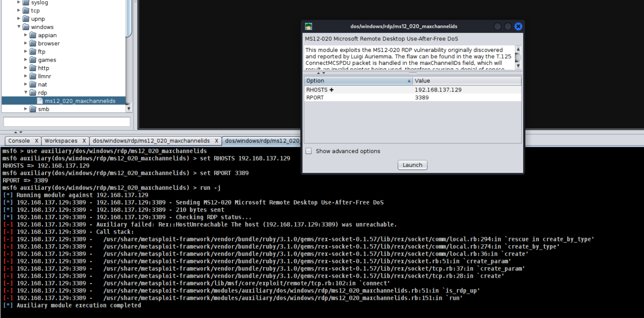Click description scrollbar up arrow
This screenshot has width=644, height=318.
[x=518, y=49]
